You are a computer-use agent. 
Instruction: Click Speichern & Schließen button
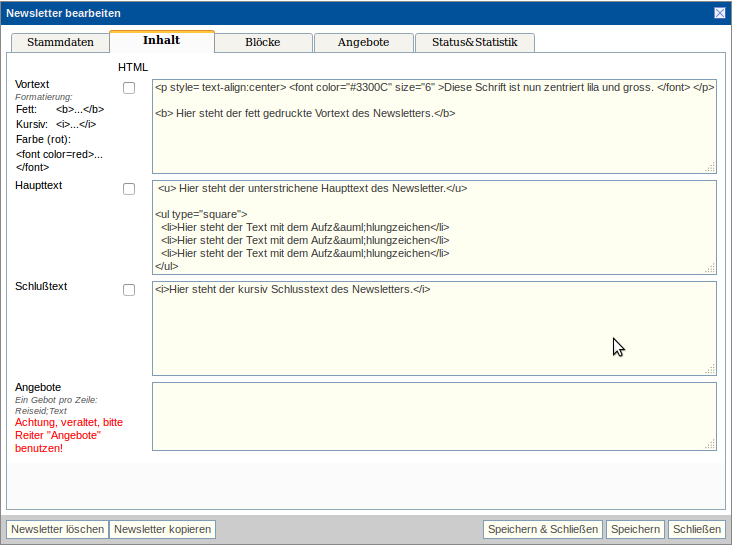tap(543, 529)
